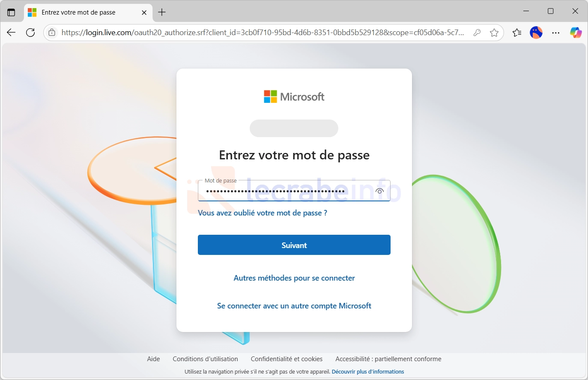This screenshot has width=588, height=380.
Task: Open 'Vous avez oublié votre mot de passe ?' link
Action: tap(263, 213)
